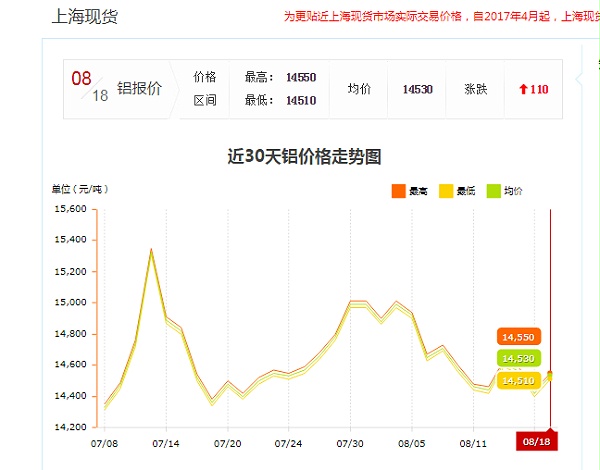Click the 07/08 x-axis date label
Screen dimensions: 600x470
104,444
